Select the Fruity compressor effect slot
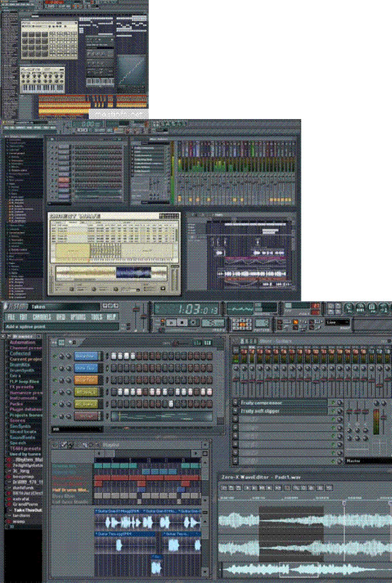The image size is (392, 583). (283, 403)
